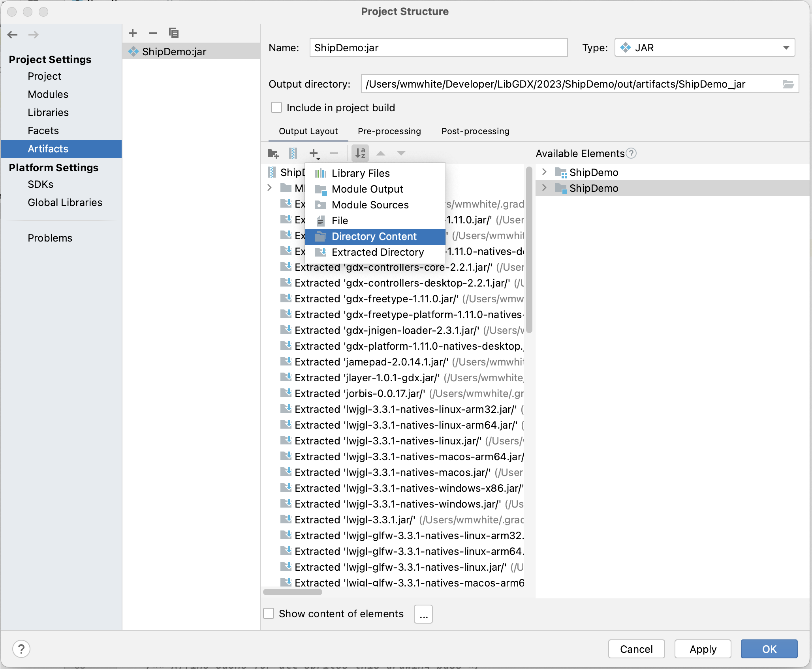Click the browse folder icon for Output directory
This screenshot has width=812, height=669.
coord(788,84)
